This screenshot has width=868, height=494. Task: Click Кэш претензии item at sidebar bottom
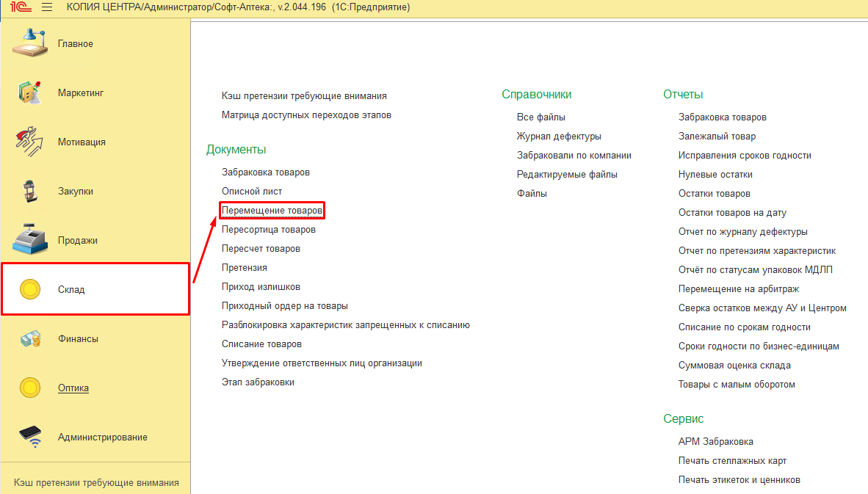[x=96, y=482]
